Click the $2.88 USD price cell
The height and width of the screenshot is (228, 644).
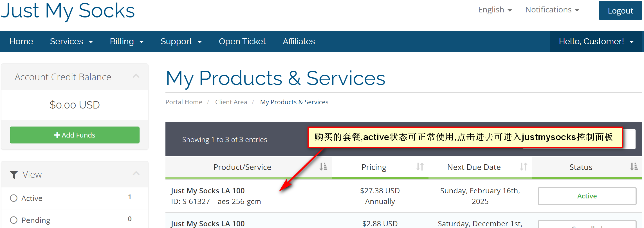[x=380, y=224]
